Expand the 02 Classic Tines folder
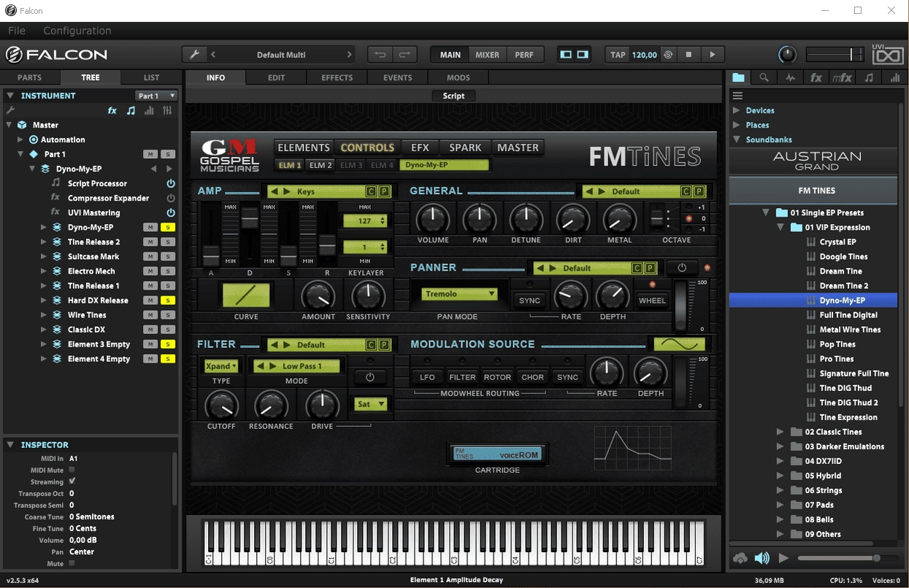The width and height of the screenshot is (909, 588). point(780,432)
